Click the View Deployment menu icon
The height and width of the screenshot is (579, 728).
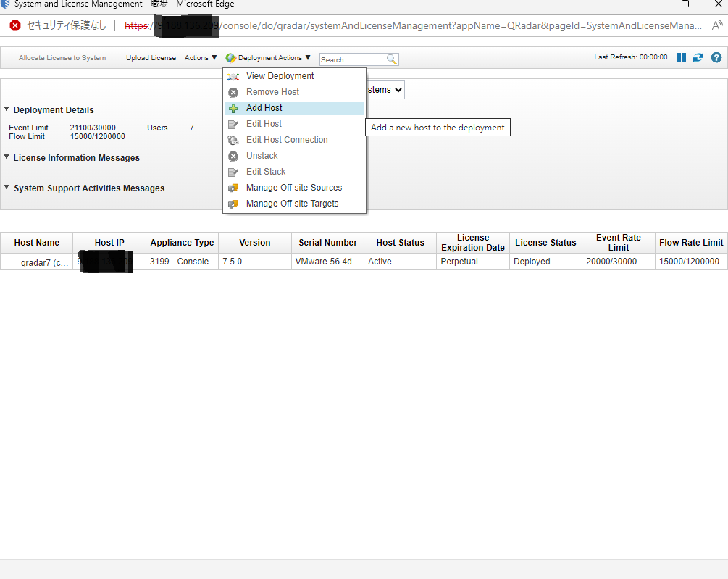tap(233, 77)
